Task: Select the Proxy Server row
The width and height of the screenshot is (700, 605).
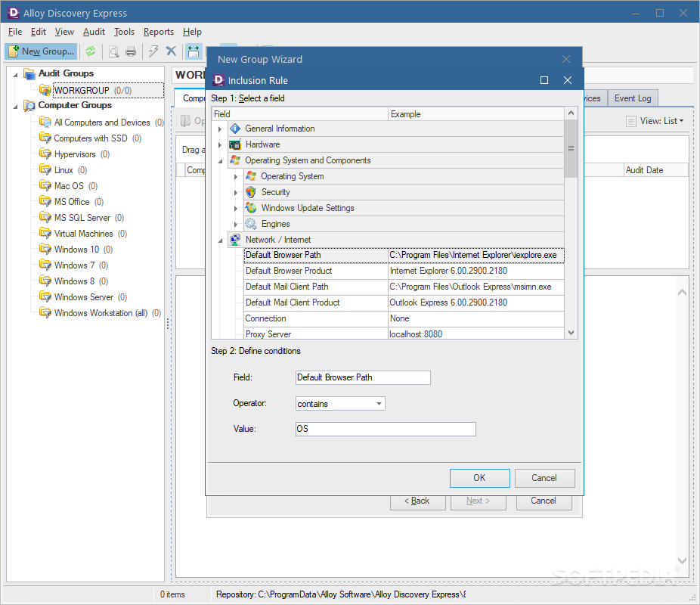Action: tap(404, 334)
